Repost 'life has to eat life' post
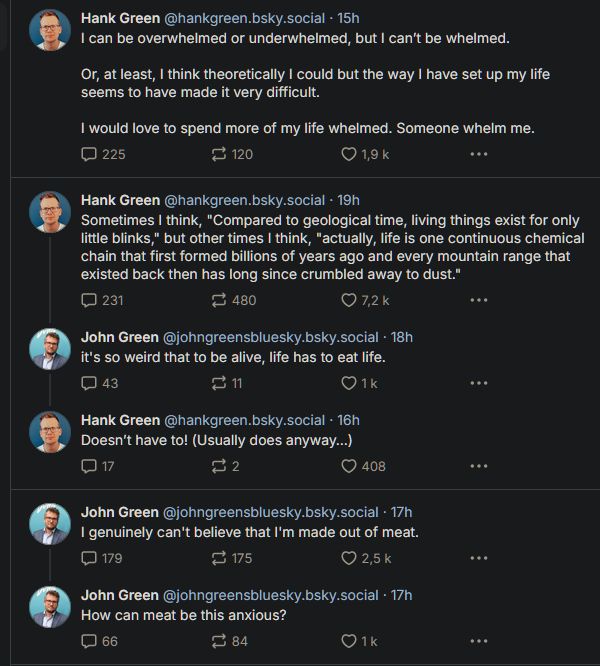 coord(219,383)
